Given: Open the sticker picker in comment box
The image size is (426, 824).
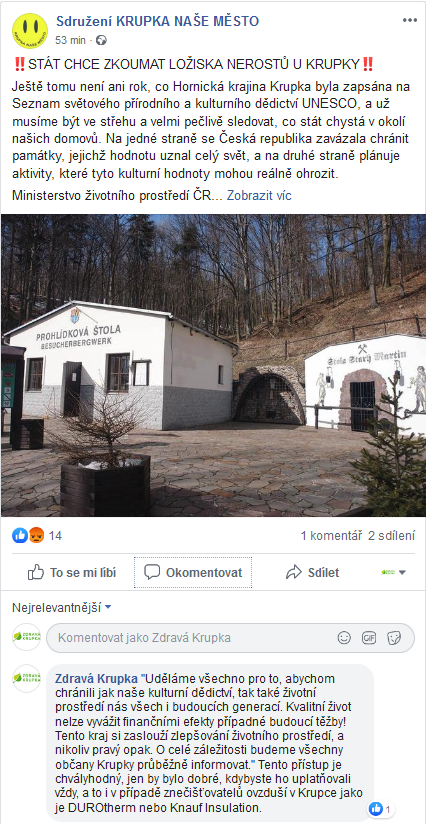Looking at the screenshot, I should pos(393,638).
